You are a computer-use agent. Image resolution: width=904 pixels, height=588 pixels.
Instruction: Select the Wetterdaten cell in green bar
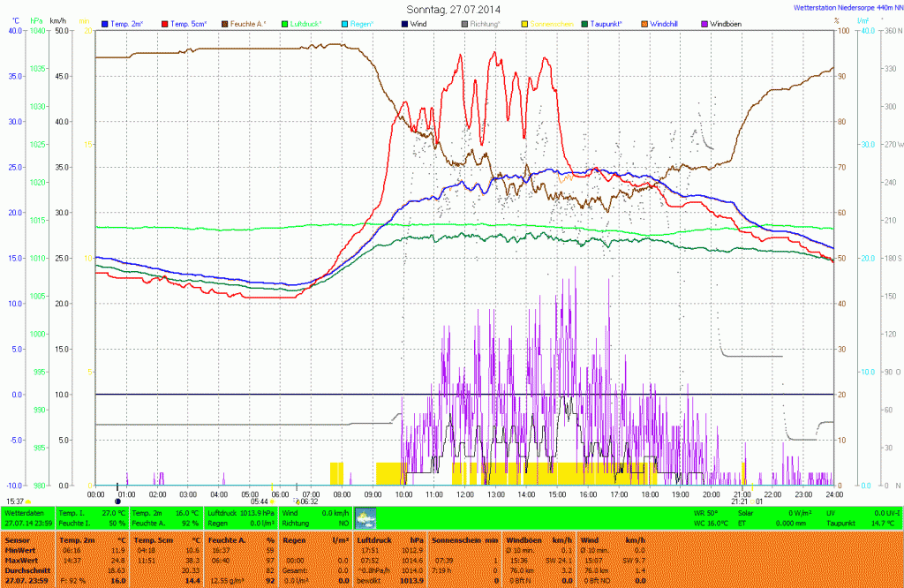28,513
